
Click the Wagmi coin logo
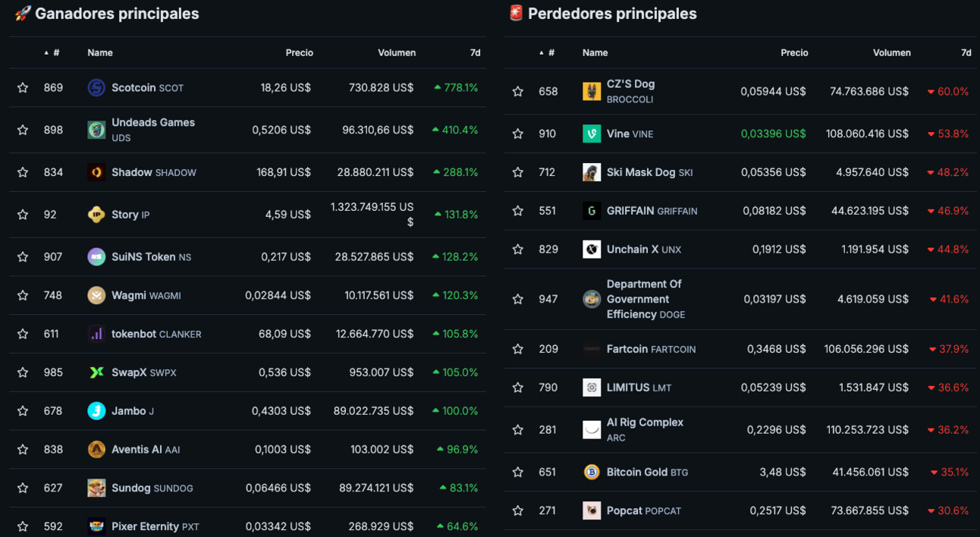point(96,295)
